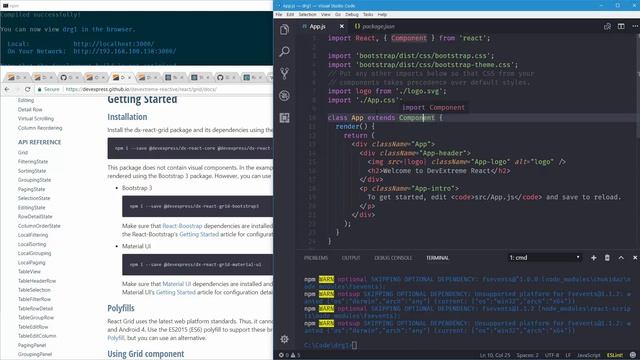Open GroupingState in API Reference sidebar
The width and height of the screenshot is (640, 360).
pos(34,180)
